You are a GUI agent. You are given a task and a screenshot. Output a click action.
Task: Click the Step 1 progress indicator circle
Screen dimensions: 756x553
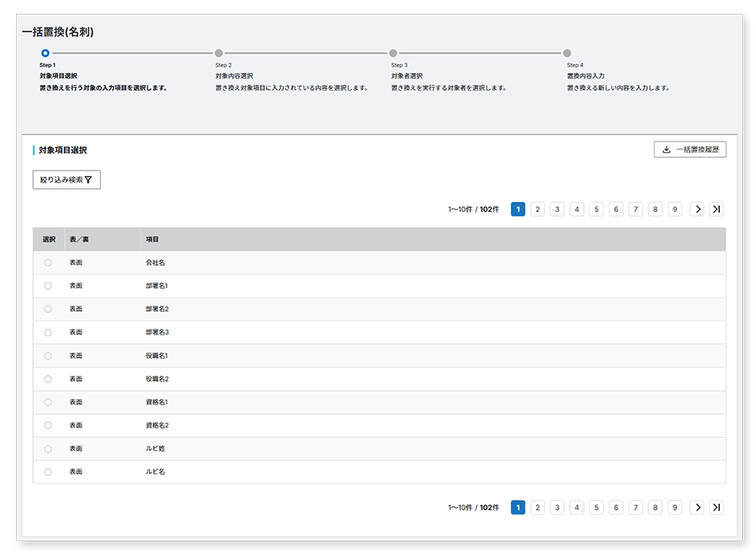pyautogui.click(x=45, y=53)
